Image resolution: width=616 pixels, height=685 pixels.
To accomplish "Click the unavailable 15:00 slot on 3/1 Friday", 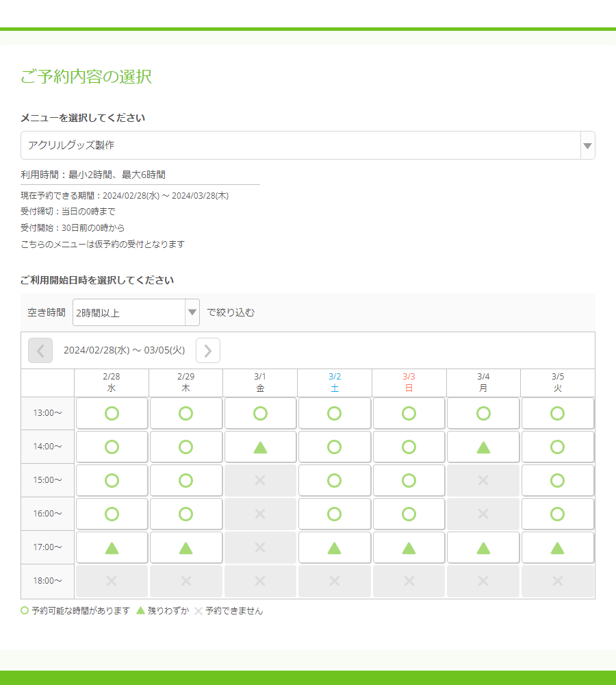I will (260, 481).
